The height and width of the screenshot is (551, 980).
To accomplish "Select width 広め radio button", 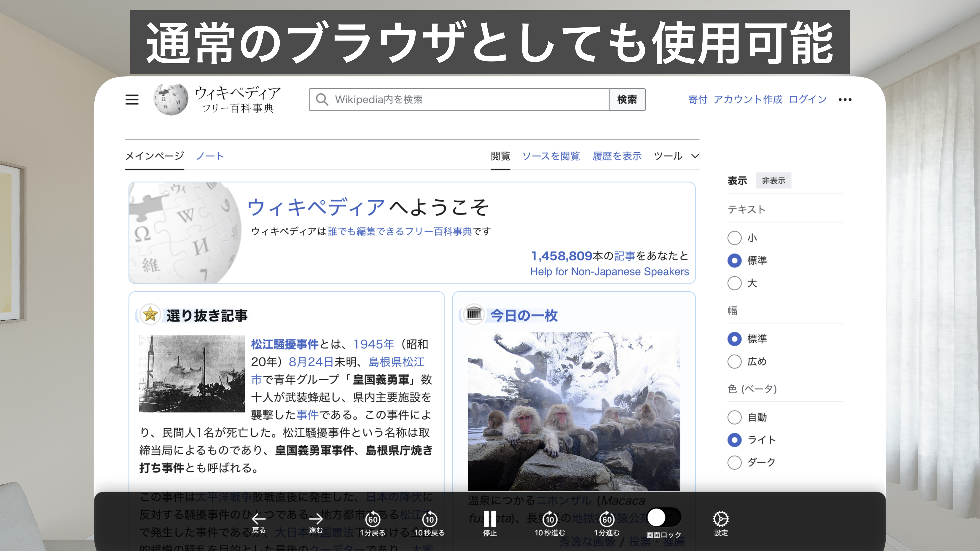I will 734,361.
